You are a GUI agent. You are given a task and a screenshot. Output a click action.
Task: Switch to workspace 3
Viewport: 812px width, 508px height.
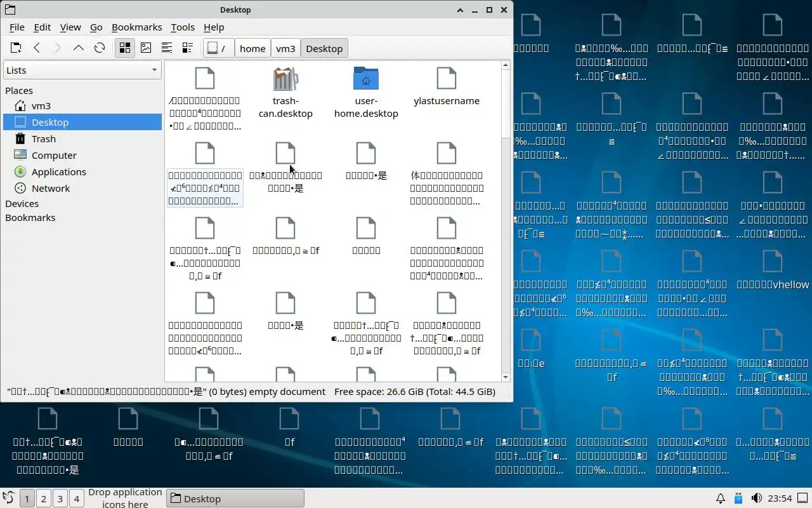60,498
